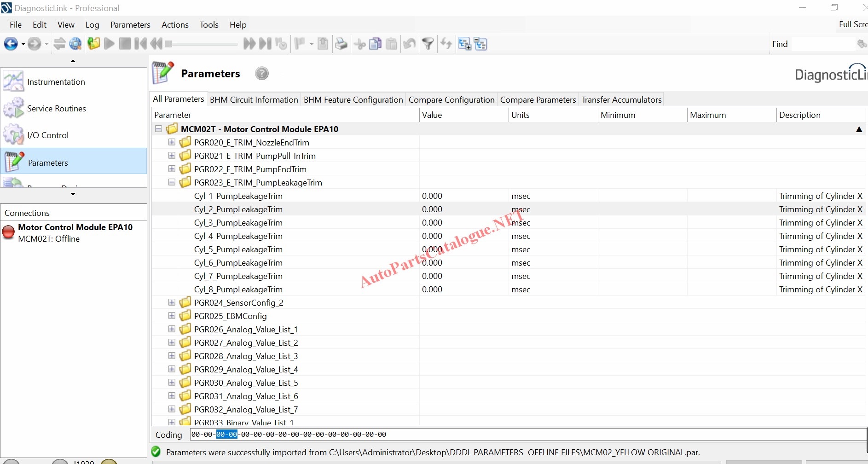The image size is (868, 464).
Task: Click the Parameters help question mark icon
Action: (262, 74)
